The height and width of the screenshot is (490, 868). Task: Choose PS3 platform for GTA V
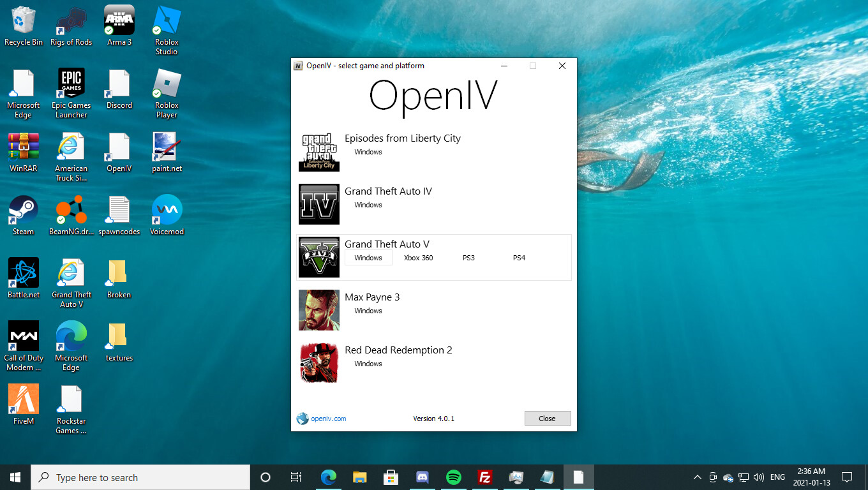click(468, 258)
